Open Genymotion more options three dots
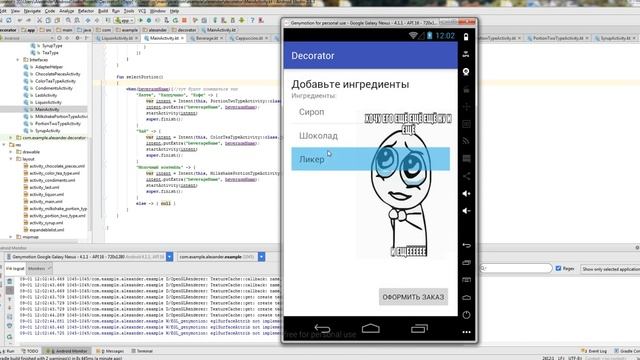640x360 pixels. (466, 332)
